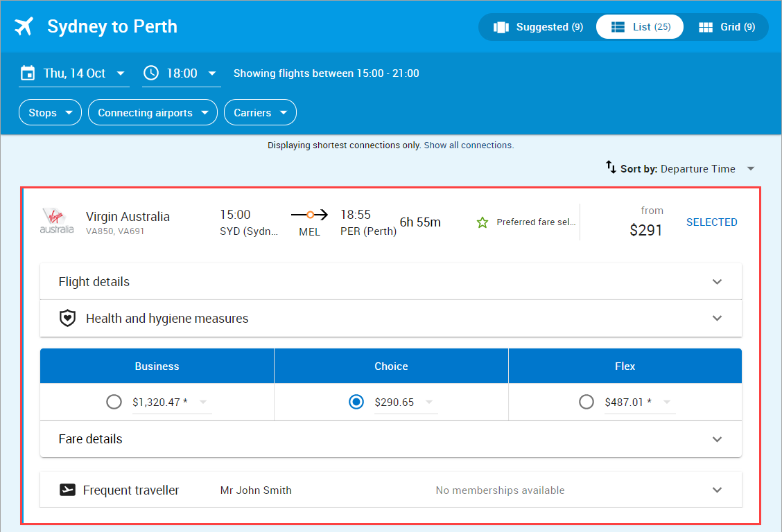This screenshot has width=782, height=532.
Task: Click the airplane icon beside Sydney to Perth
Action: point(24,26)
